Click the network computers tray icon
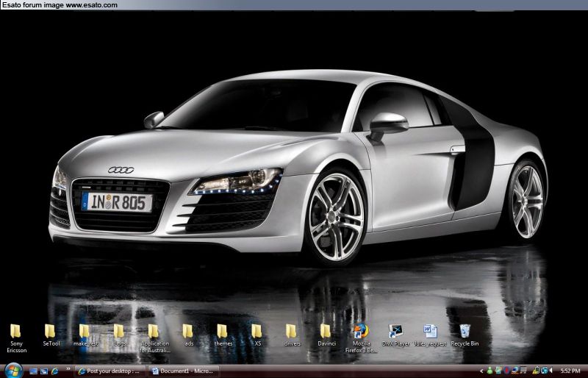Screen dimensions: 588x378 [544, 371]
